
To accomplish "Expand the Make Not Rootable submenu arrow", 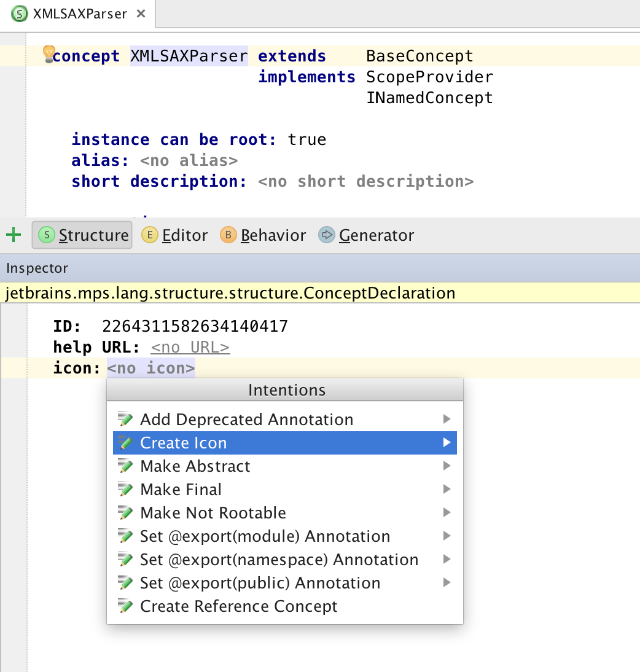I will tap(447, 513).
